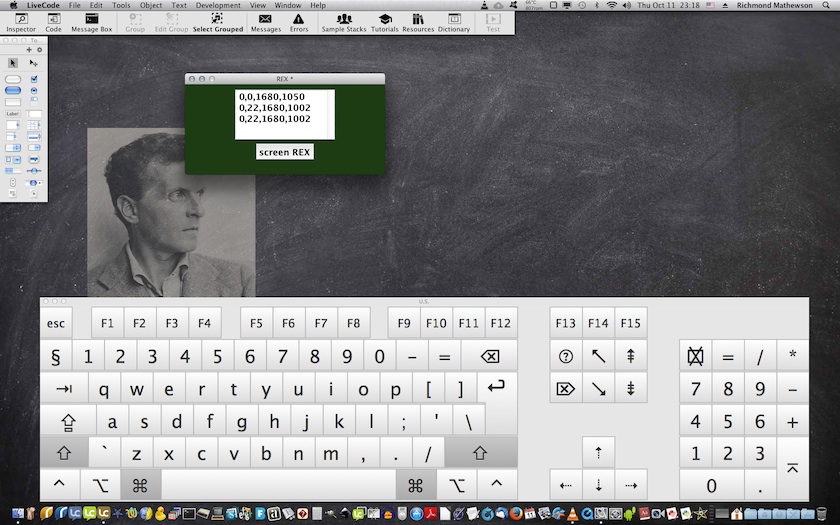Open the Dictionary toolbar icon

454,22
